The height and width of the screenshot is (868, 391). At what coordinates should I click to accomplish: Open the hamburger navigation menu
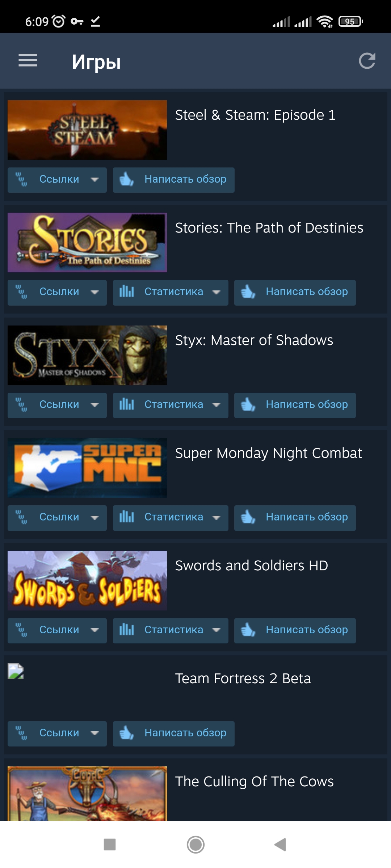coord(28,60)
